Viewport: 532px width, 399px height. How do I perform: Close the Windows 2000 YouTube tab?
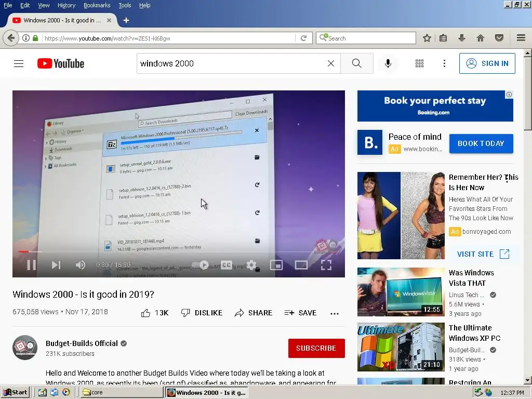(x=109, y=20)
